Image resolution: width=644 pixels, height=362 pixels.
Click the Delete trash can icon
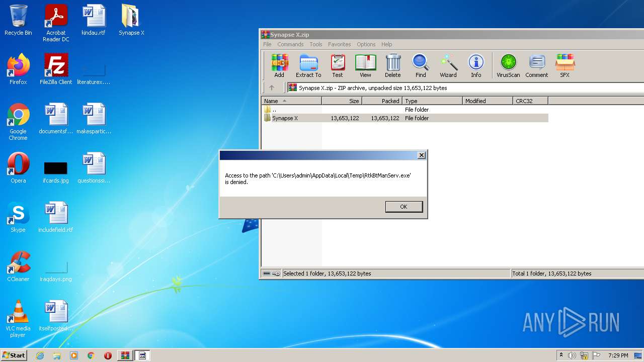point(393,66)
